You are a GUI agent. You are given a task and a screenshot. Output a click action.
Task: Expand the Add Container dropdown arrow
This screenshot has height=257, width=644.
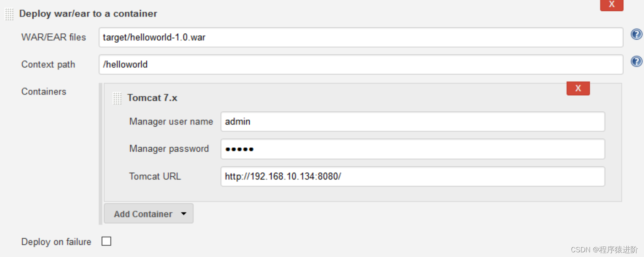point(183,214)
